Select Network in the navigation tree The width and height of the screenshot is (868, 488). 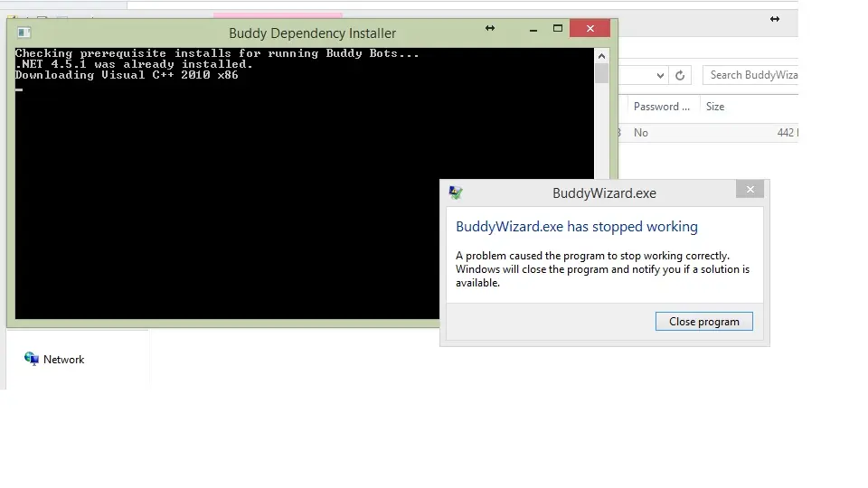point(63,360)
